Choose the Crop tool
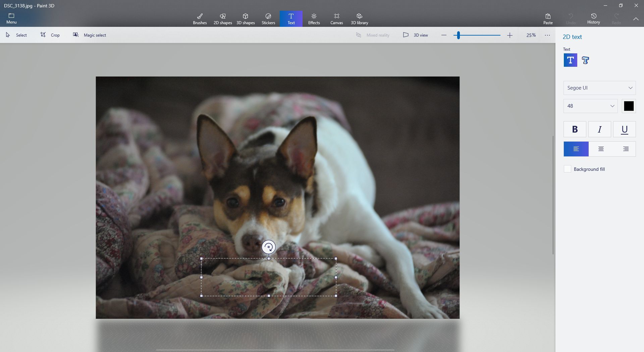The height and width of the screenshot is (352, 644). [50, 35]
